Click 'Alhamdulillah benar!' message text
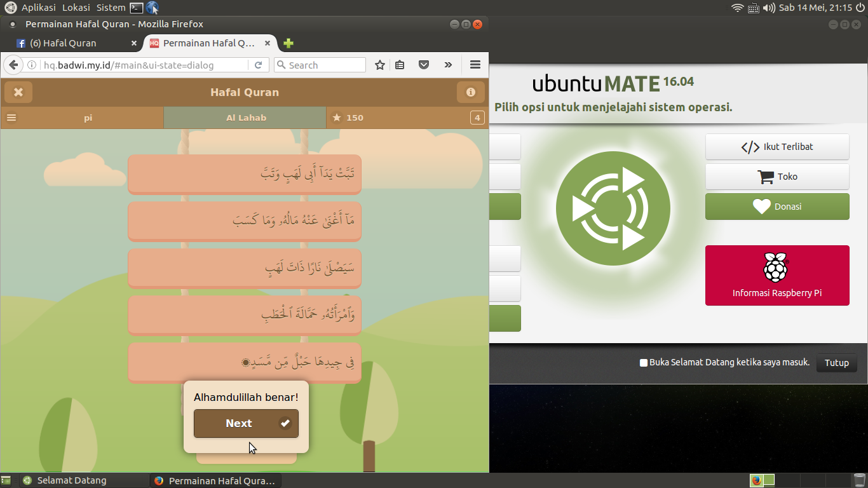This screenshot has width=868, height=488. [246, 397]
